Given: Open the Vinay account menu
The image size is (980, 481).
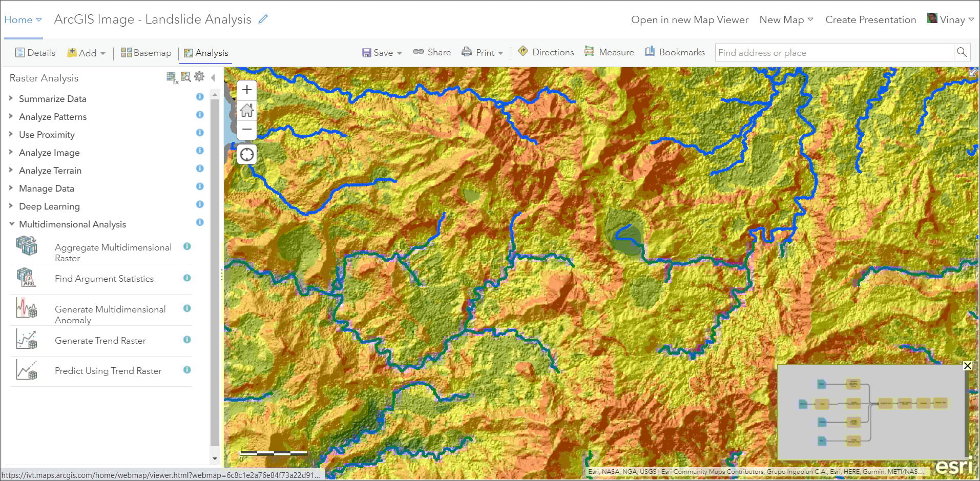Looking at the screenshot, I should click(x=950, y=19).
